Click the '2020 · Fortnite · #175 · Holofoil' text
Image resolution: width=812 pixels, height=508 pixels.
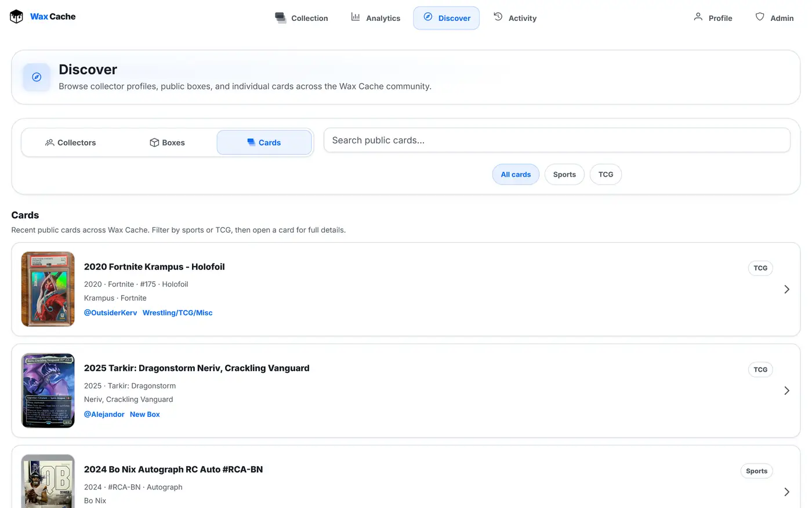(136, 284)
